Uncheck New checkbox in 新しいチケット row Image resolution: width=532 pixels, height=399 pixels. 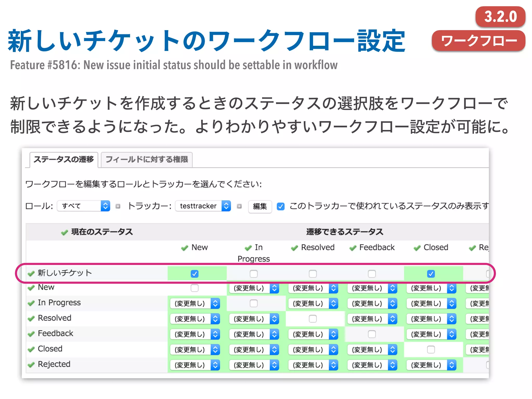pos(194,274)
